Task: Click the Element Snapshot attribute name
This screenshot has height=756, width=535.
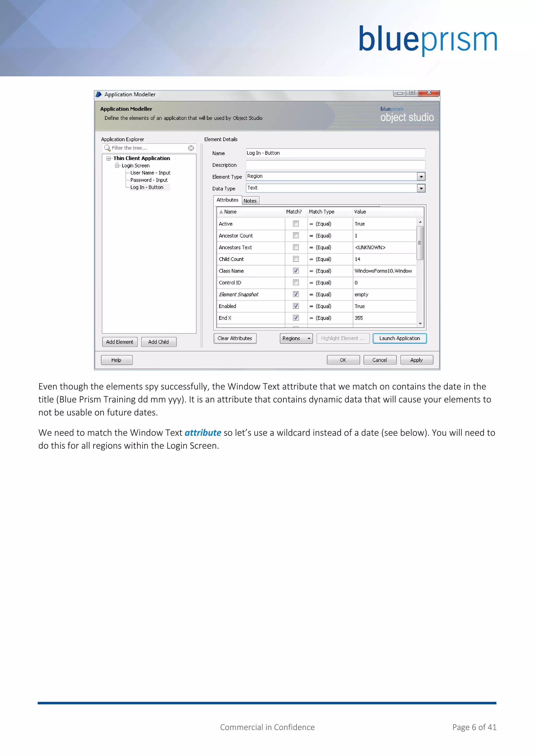Action: [239, 295]
